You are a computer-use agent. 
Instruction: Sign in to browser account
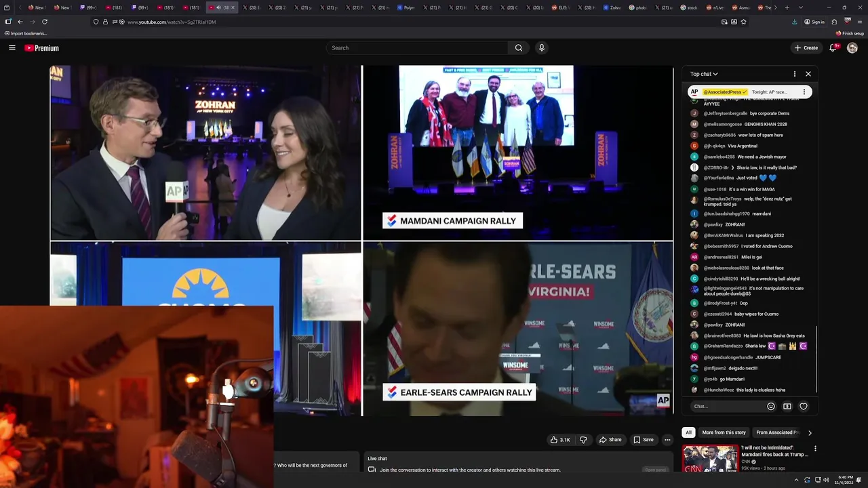pyautogui.click(x=814, y=22)
